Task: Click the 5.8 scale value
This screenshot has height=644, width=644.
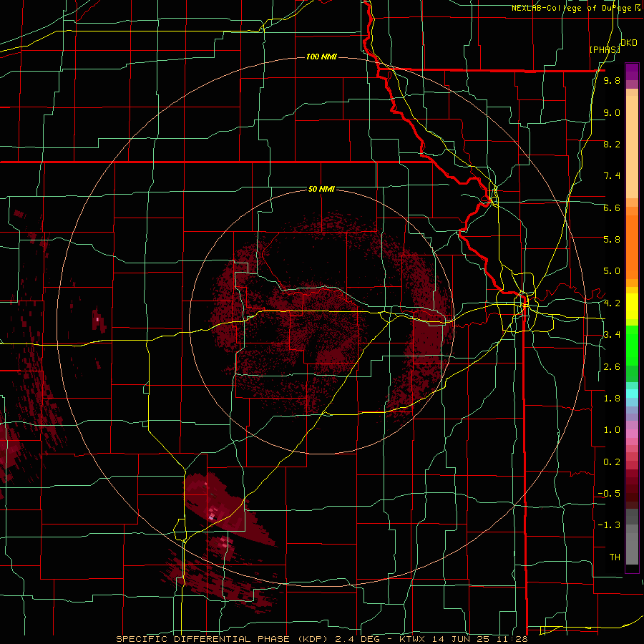Action: click(612, 240)
